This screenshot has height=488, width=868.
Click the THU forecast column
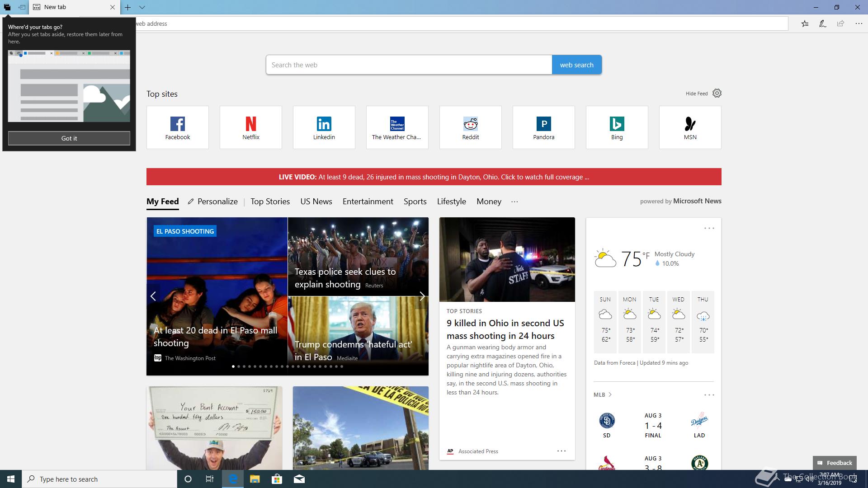pos(703,322)
